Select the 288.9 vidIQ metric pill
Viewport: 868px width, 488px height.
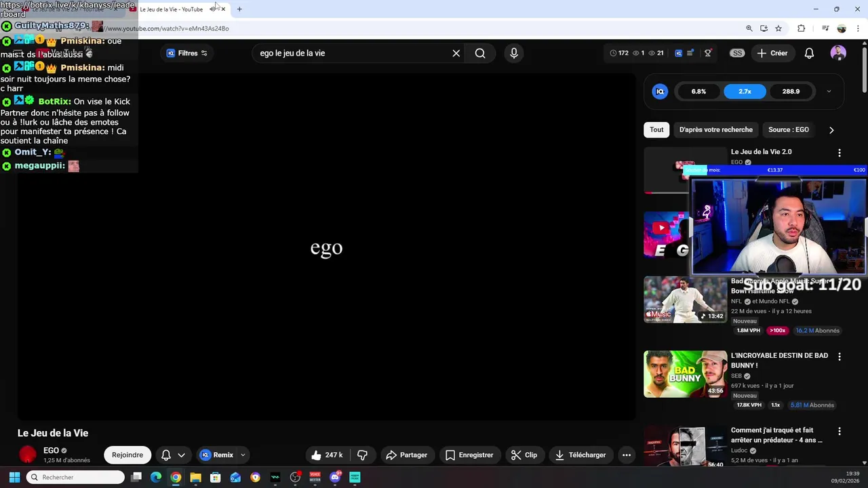point(791,91)
